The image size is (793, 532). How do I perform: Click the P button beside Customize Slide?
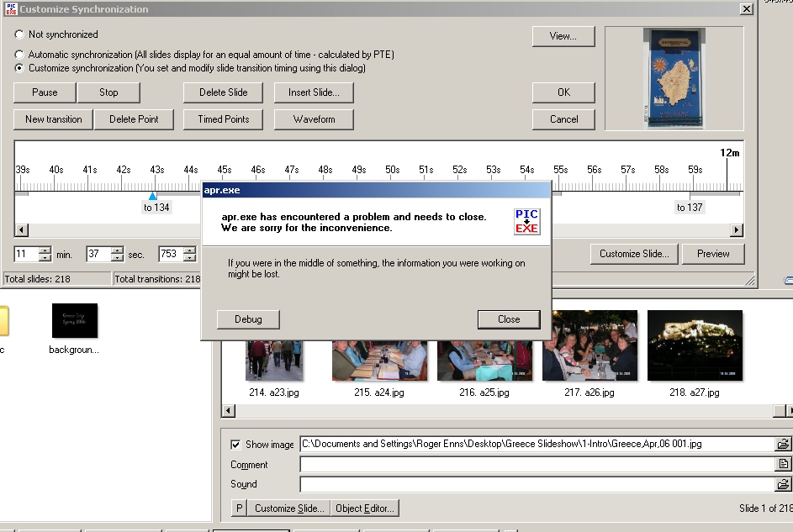coord(239,508)
